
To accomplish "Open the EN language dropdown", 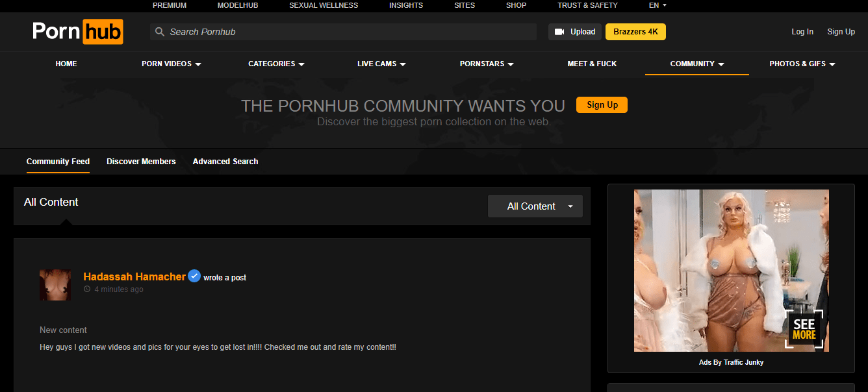I will 657,5.
